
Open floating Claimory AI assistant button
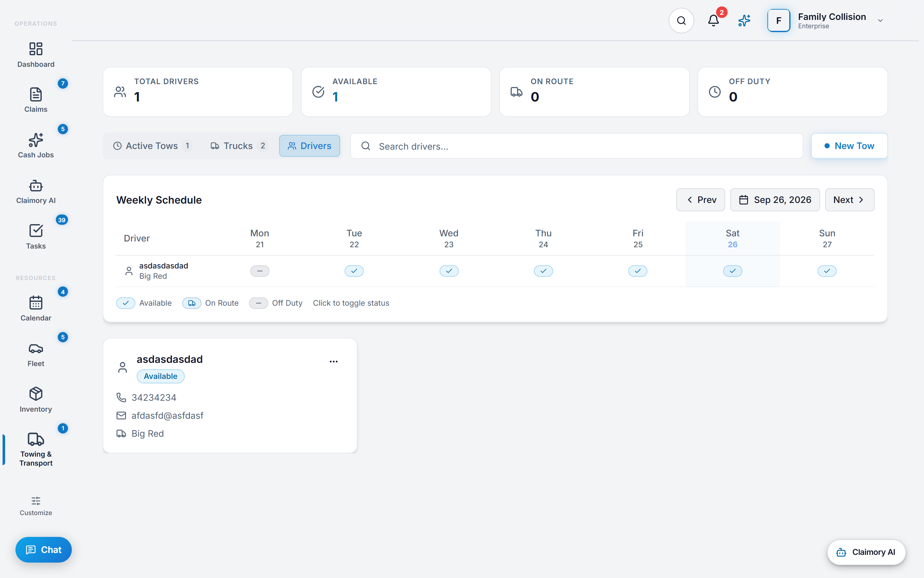click(x=866, y=552)
